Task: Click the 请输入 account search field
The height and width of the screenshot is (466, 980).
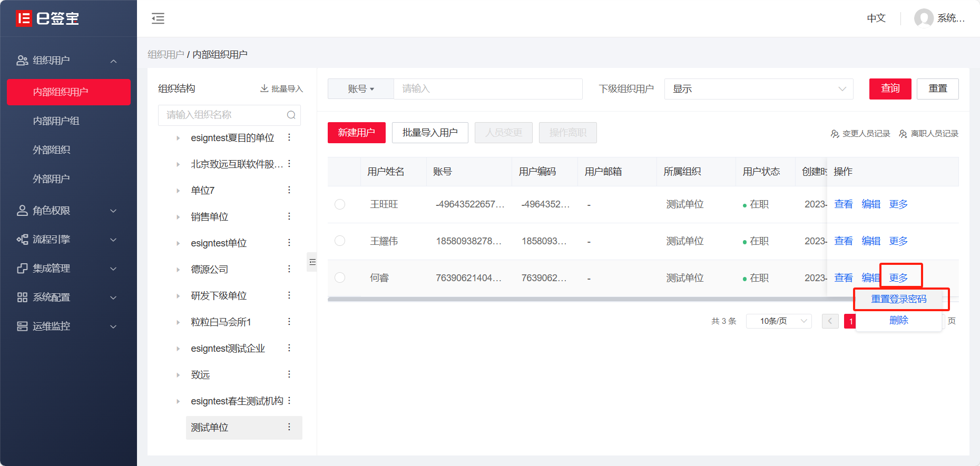Action: coord(487,89)
